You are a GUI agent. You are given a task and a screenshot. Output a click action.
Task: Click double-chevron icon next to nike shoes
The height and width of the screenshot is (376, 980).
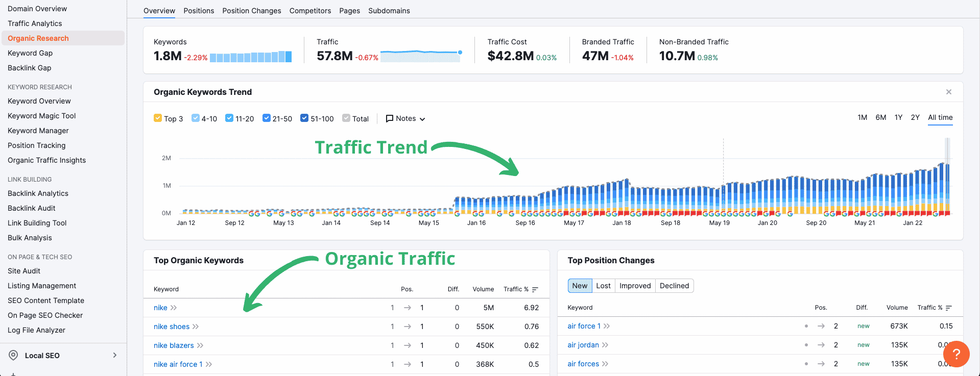click(x=196, y=327)
